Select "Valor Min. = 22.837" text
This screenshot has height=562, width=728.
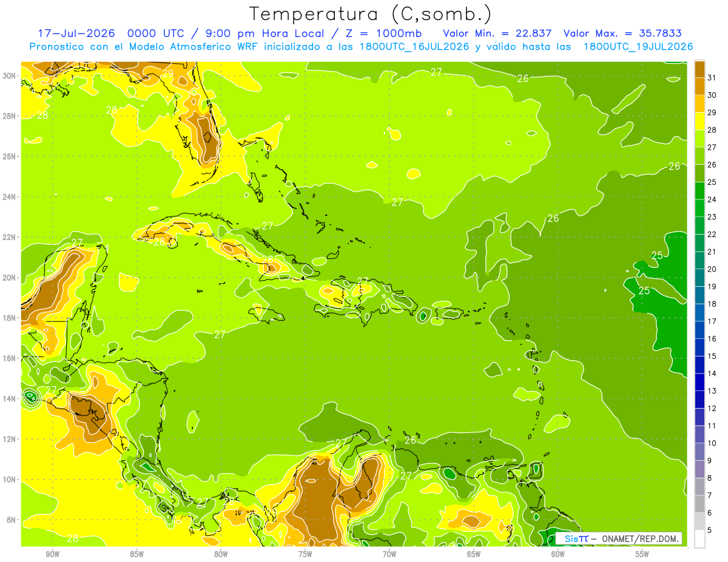[497, 33]
